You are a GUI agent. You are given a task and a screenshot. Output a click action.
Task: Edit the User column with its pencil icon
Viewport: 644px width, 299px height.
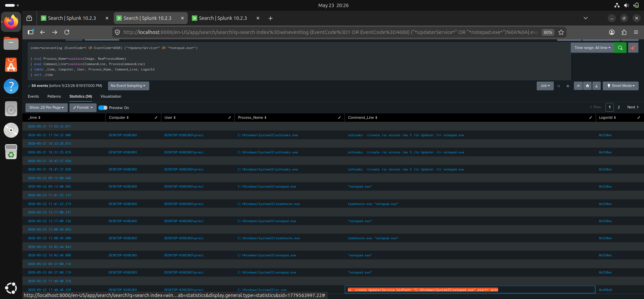(229, 118)
